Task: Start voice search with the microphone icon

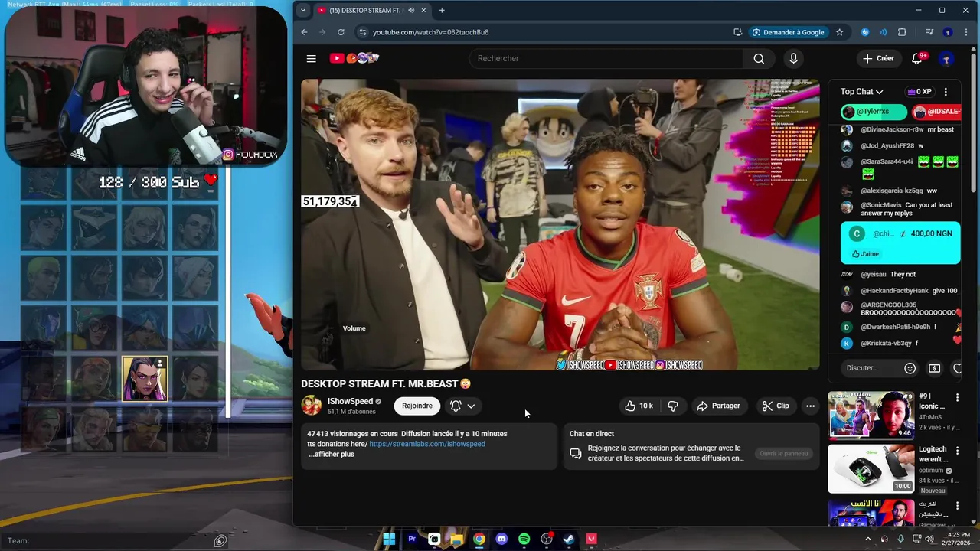Action: 793,58
